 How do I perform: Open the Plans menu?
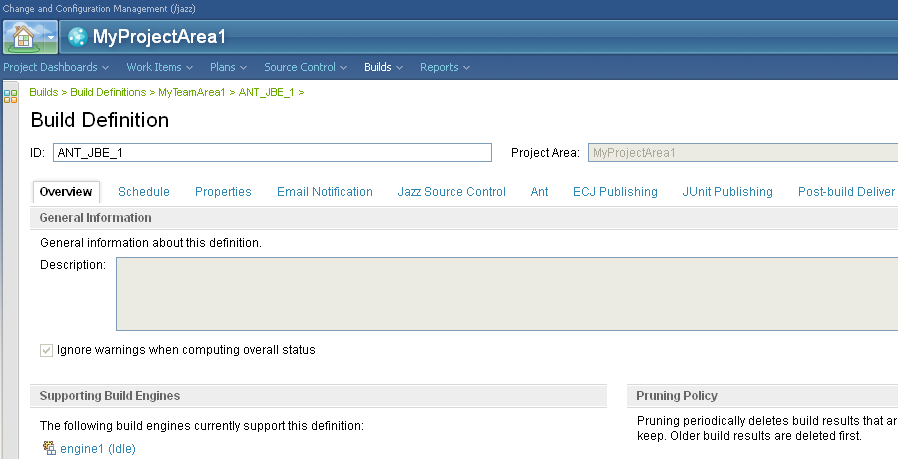(x=228, y=67)
